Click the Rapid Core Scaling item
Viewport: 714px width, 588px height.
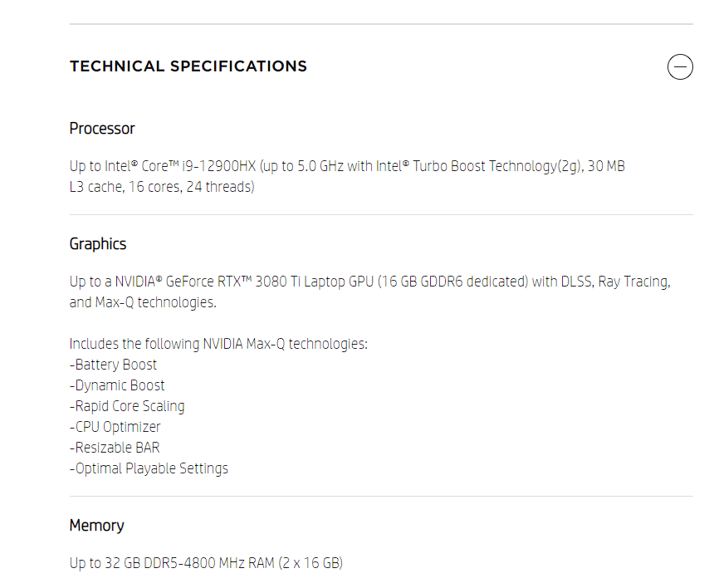tap(128, 406)
